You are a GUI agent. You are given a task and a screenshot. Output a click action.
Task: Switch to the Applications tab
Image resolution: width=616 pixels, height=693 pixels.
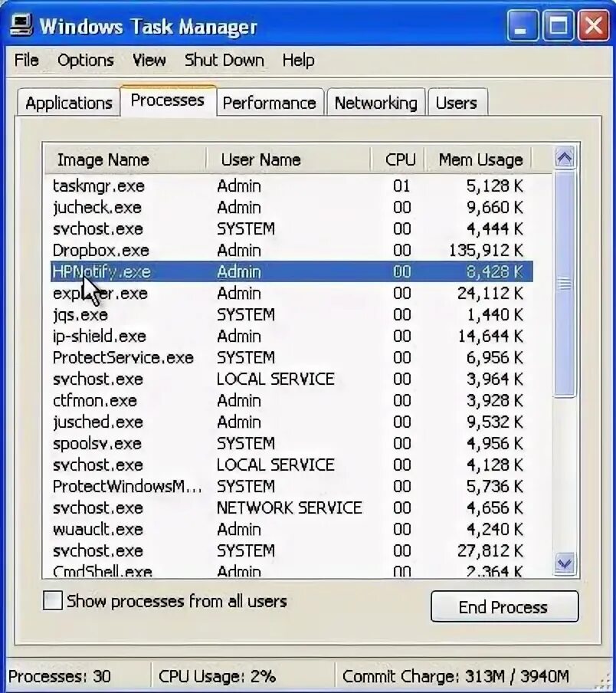[69, 103]
